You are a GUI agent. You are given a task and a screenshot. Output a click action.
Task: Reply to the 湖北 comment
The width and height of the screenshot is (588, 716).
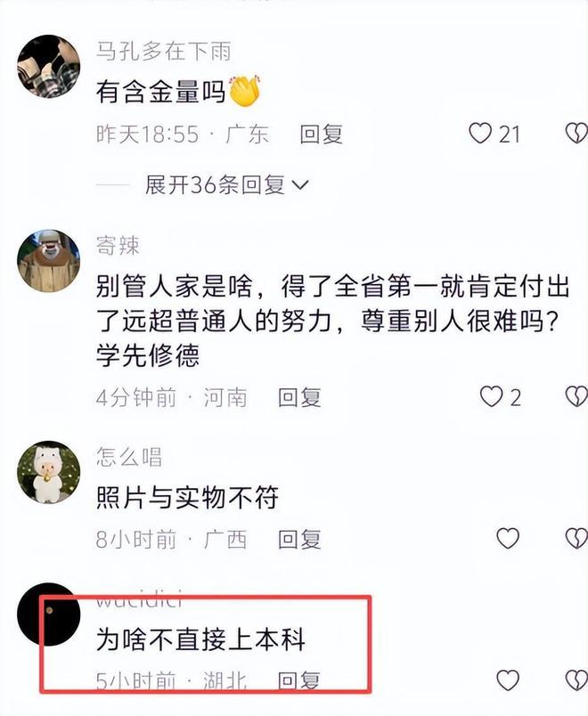click(x=299, y=681)
